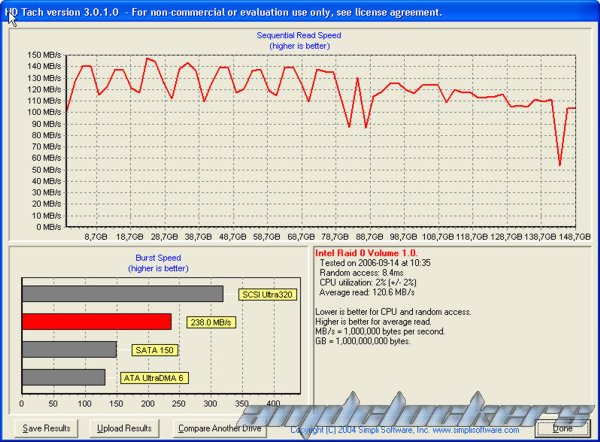The height and width of the screenshot is (442, 600).
Task: Click the Intel Raid 0 Volume heading
Action: [364, 252]
